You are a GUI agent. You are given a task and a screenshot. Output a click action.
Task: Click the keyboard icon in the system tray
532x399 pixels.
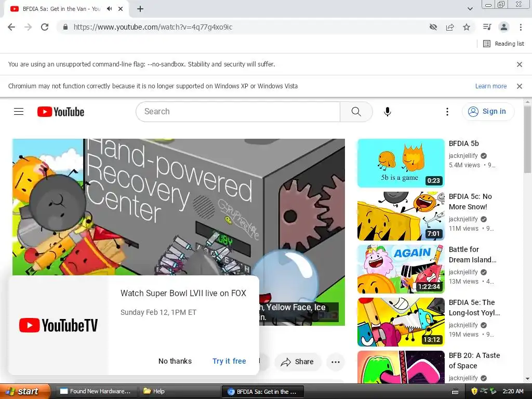point(455,392)
